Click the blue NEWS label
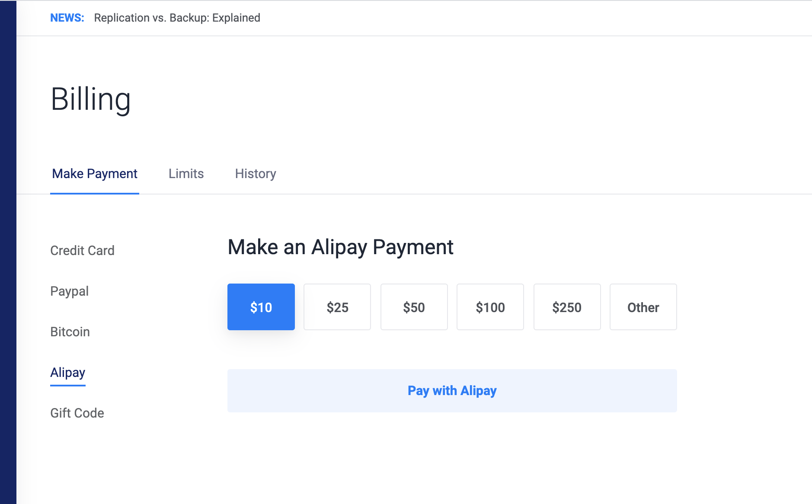The width and height of the screenshot is (812, 504). (67, 18)
